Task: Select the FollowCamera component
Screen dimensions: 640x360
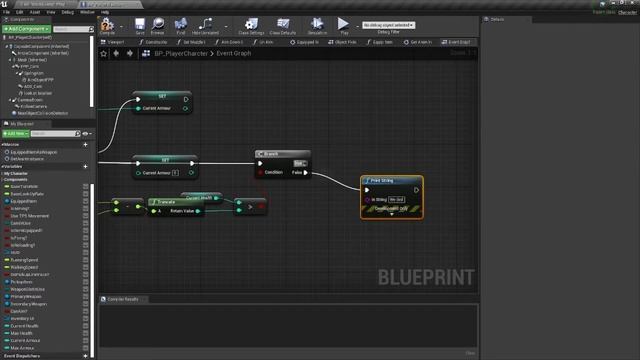Action: click(x=33, y=107)
